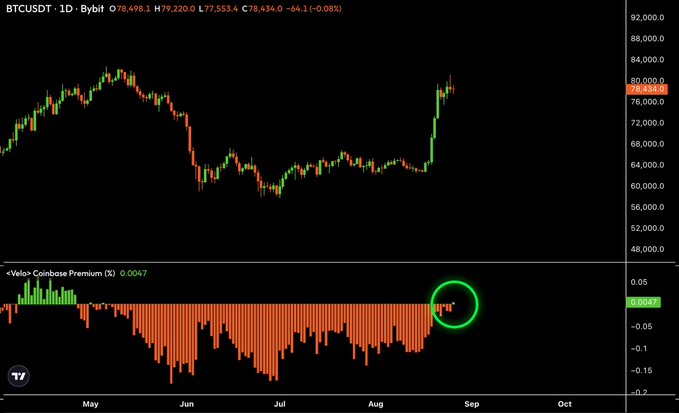Select the Oct label on the time axis
The height and width of the screenshot is (413, 679).
click(x=565, y=404)
